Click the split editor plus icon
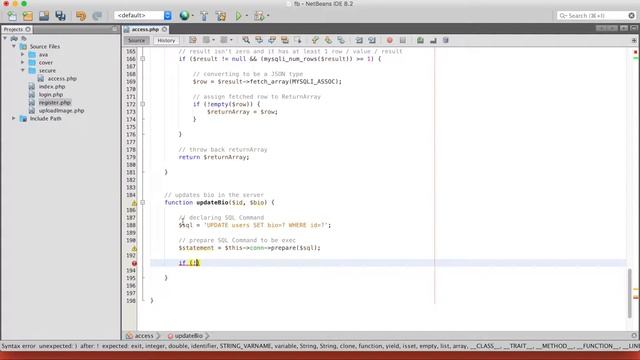 634,40
